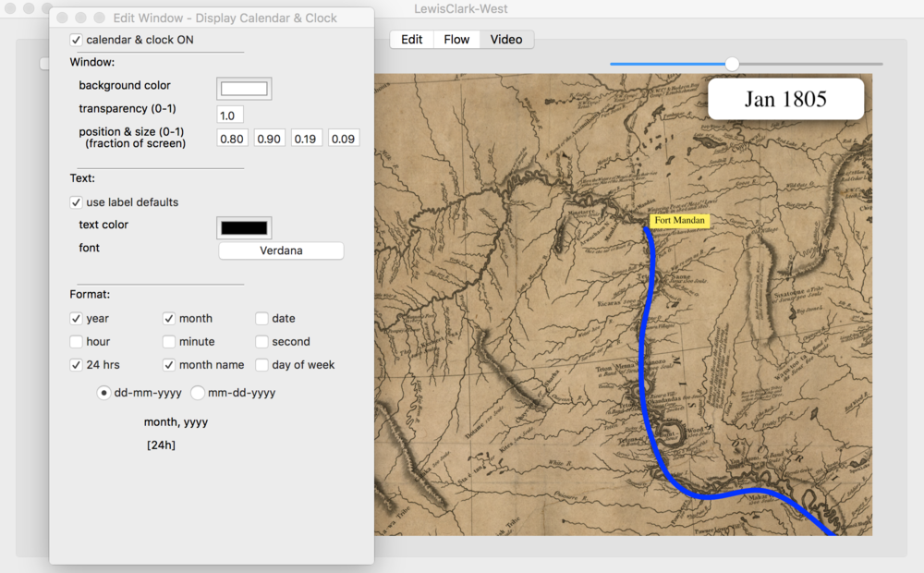Enable the minute format checkbox

click(169, 342)
